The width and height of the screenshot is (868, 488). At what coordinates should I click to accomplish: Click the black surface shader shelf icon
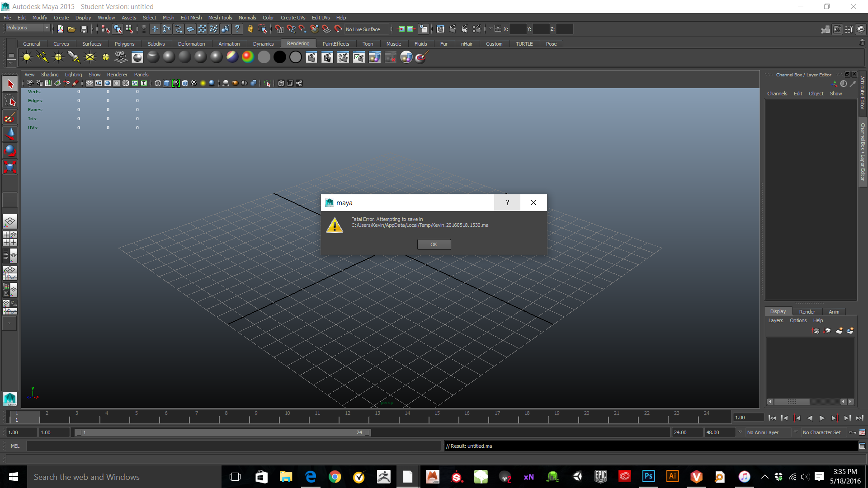(x=280, y=57)
